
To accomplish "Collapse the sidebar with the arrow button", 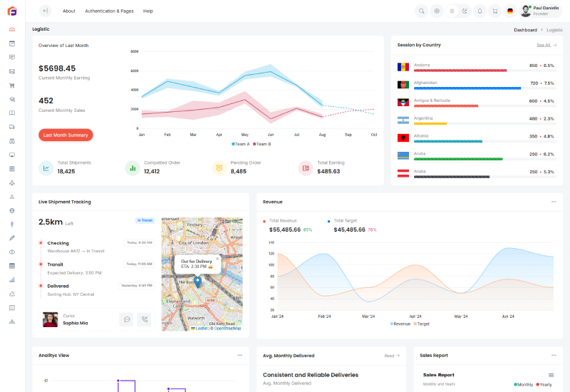I will (x=45, y=11).
